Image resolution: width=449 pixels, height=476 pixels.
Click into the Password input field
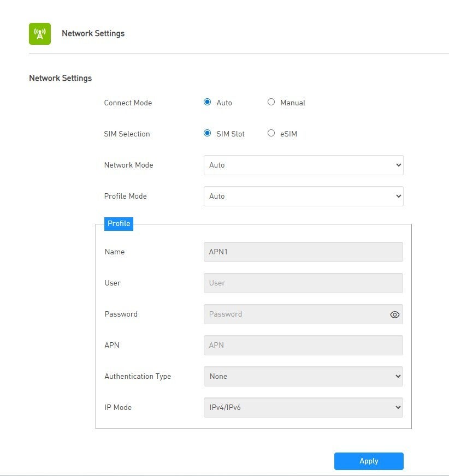295,314
